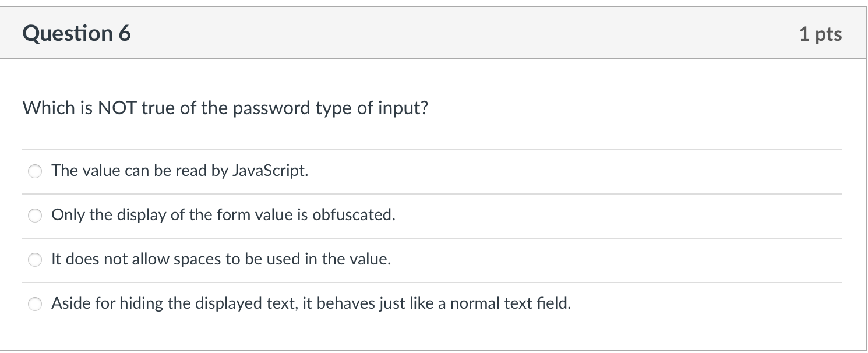868x353 pixels.
Task: Click the 'behaves just like a normal text field' label
Action: point(311,303)
